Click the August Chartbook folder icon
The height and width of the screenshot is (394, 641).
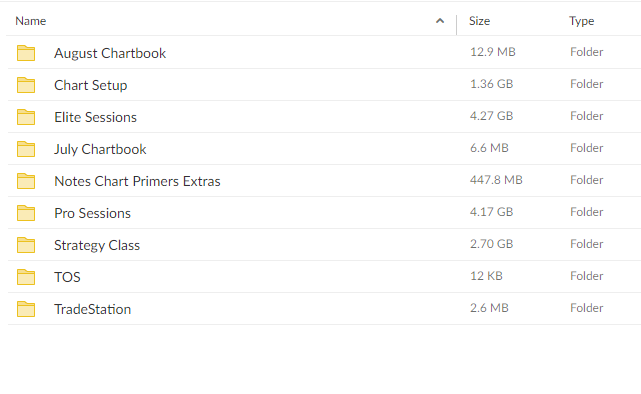(26, 53)
